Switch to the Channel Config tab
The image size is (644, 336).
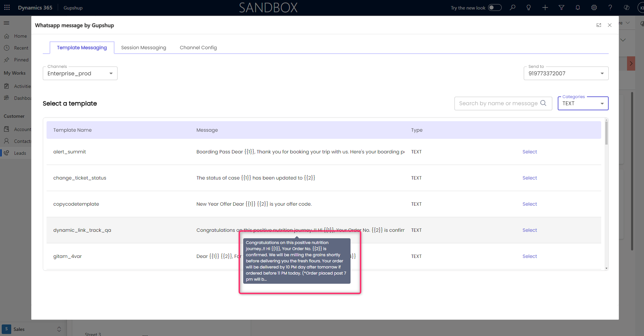(198, 48)
